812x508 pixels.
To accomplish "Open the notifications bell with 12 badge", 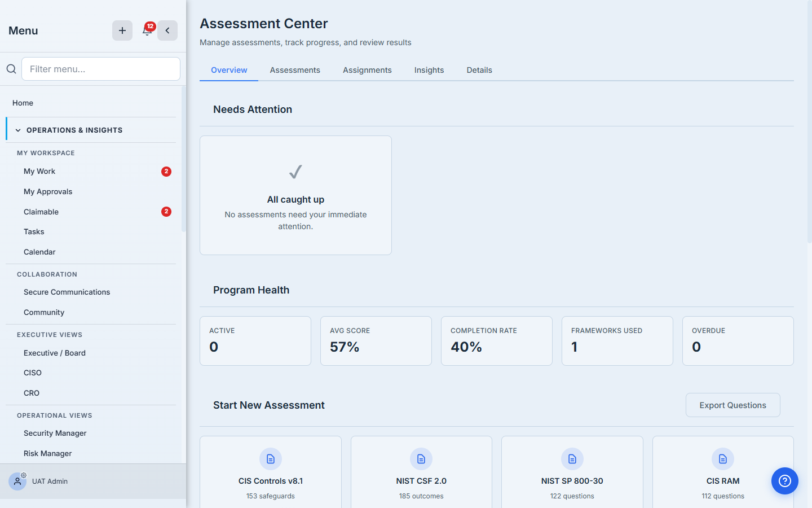I will pos(147,30).
